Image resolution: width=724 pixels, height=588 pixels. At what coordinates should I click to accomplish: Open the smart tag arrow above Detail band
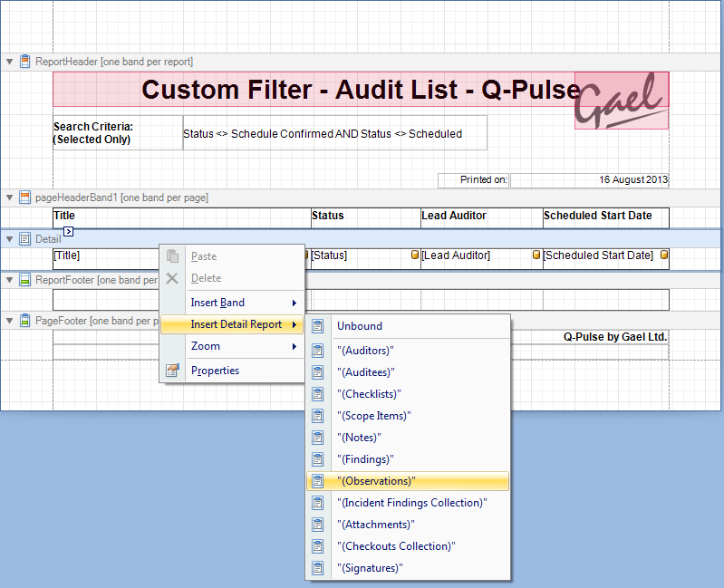click(x=68, y=231)
